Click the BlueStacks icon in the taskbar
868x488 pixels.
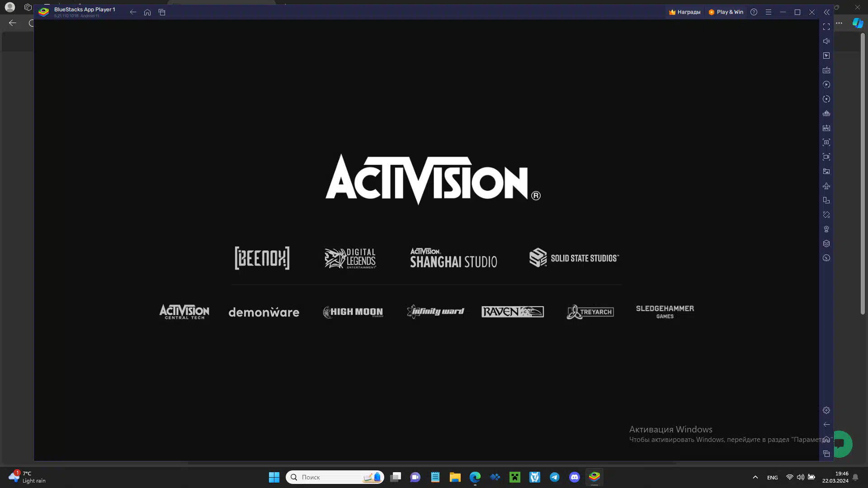coord(594,477)
